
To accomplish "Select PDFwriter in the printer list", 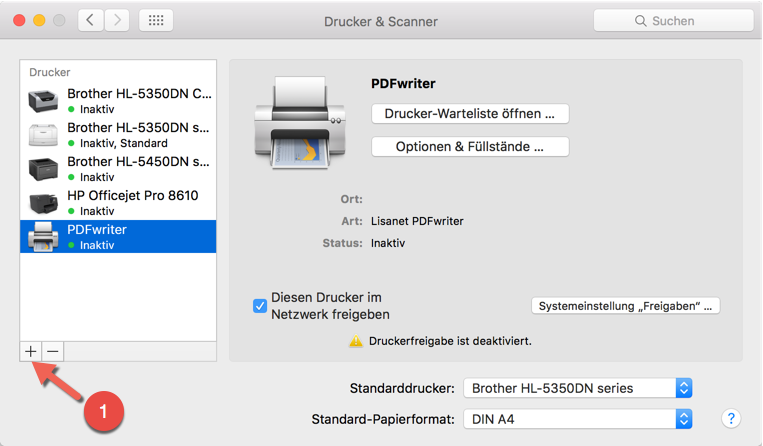I will 118,236.
